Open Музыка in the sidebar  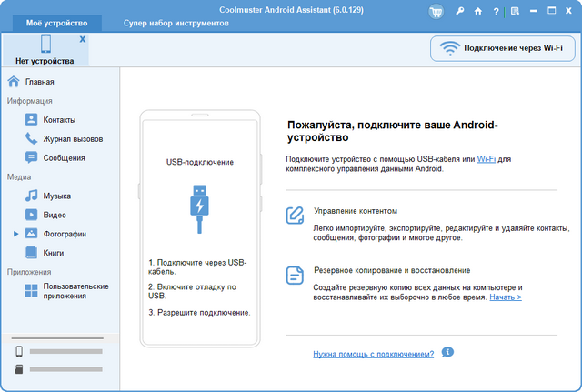[56, 196]
